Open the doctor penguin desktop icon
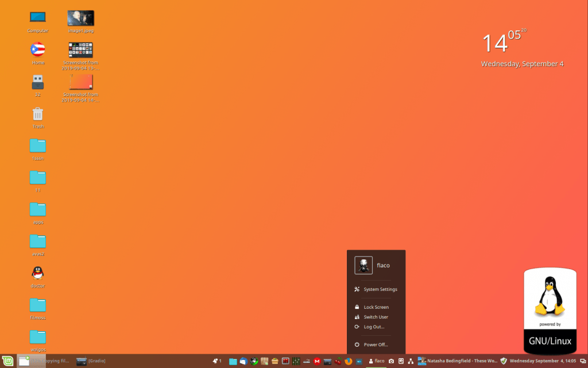The height and width of the screenshot is (368, 588). point(38,273)
